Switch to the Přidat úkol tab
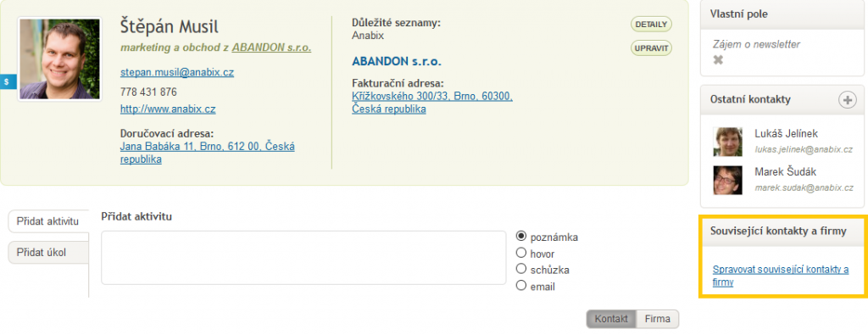The width and height of the screenshot is (868, 335). [48, 253]
